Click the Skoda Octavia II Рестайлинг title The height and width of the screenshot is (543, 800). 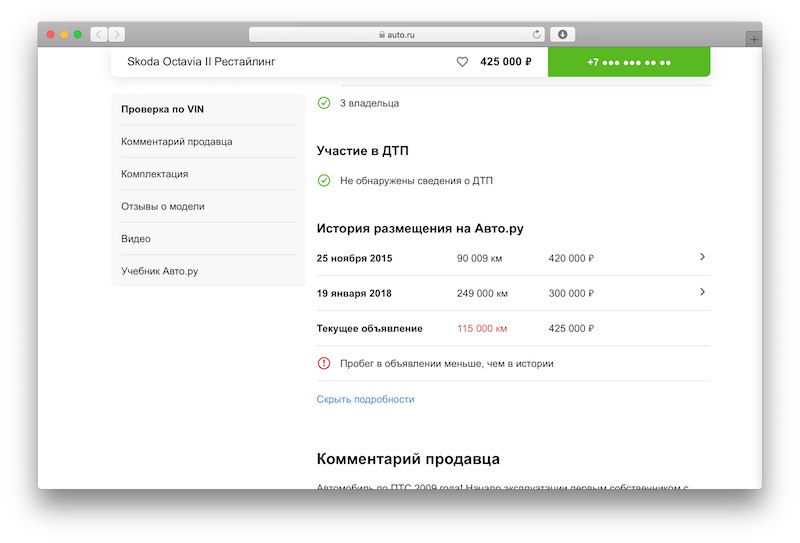click(201, 62)
